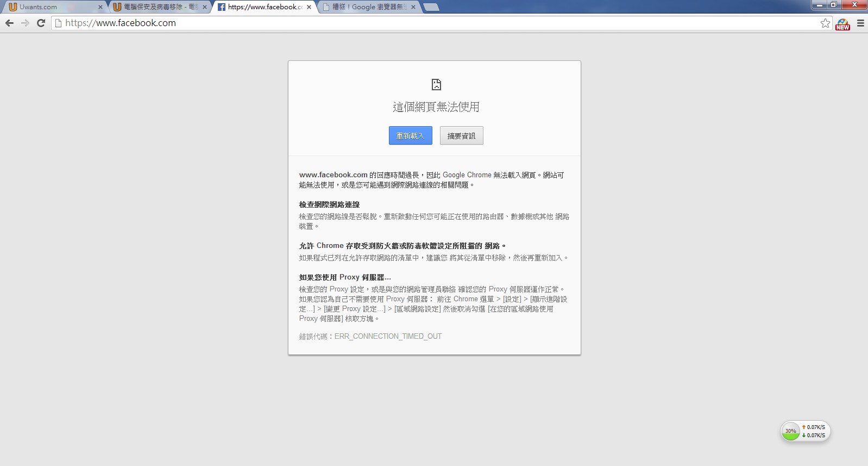Click the 這個網頁無法使用 heading

[436, 107]
